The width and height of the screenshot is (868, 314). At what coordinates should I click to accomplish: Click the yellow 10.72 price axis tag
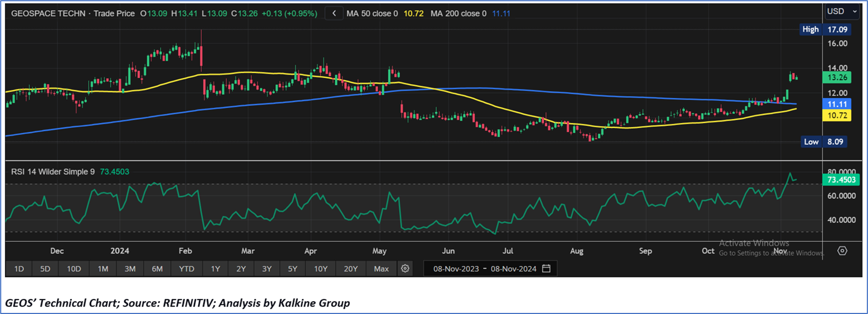click(837, 115)
